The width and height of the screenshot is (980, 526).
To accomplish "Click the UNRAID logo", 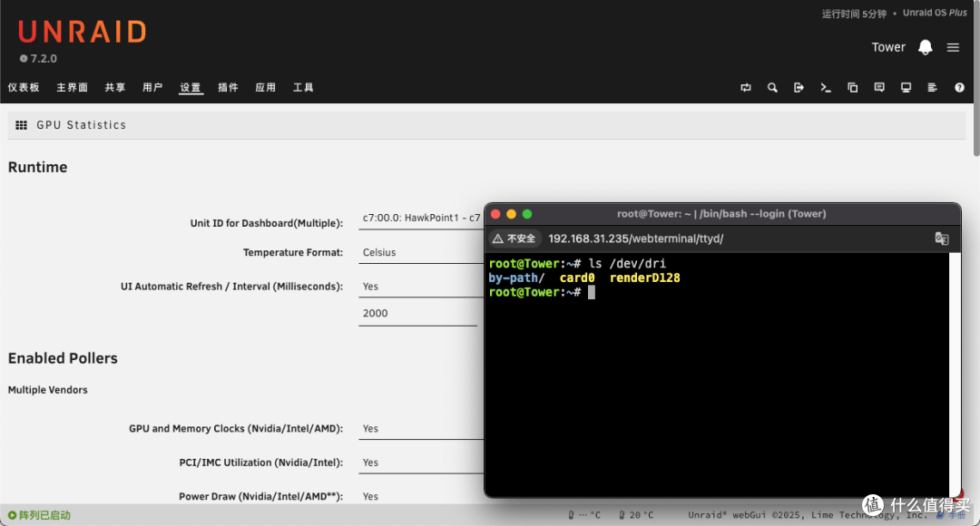I will pyautogui.click(x=82, y=32).
